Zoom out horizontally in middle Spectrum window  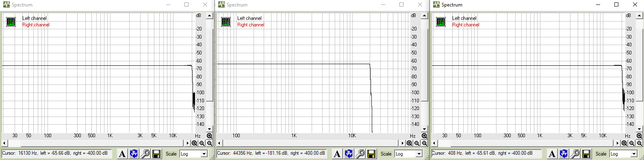click(417, 143)
